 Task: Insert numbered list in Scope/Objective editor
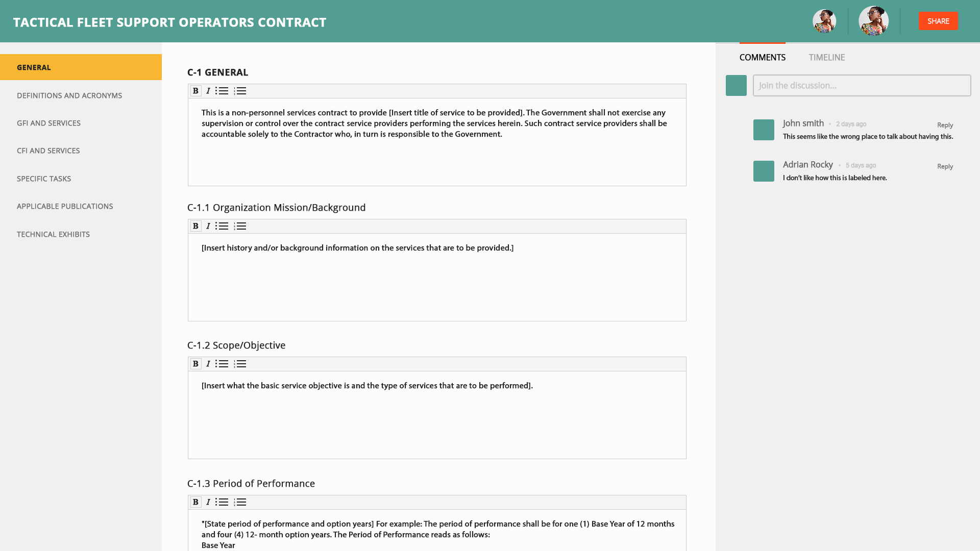(x=240, y=364)
